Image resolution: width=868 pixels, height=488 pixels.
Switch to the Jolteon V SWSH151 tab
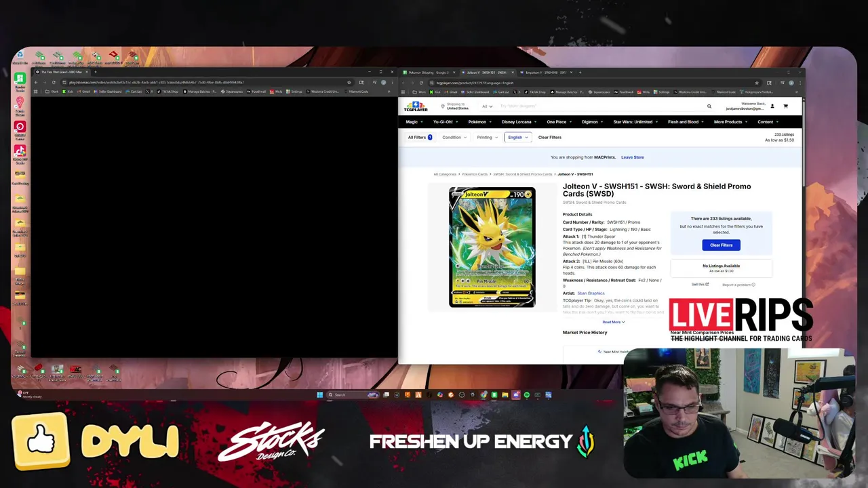(x=487, y=72)
